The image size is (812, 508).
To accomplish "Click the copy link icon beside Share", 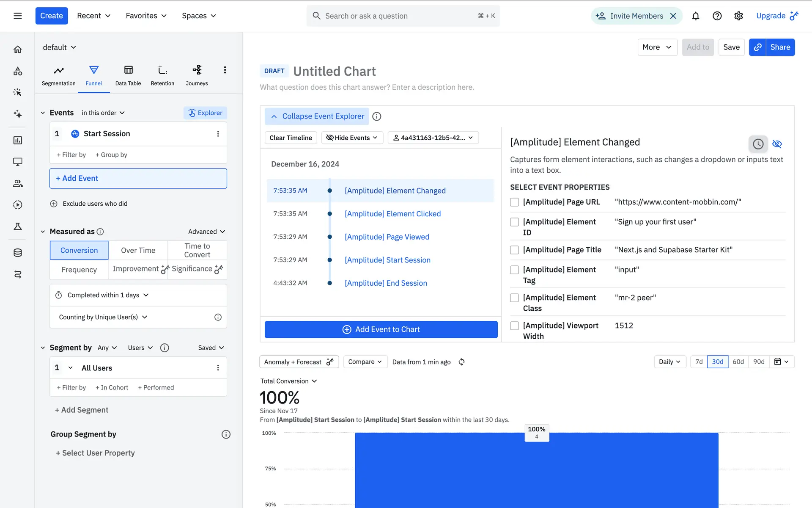I will tap(757, 47).
